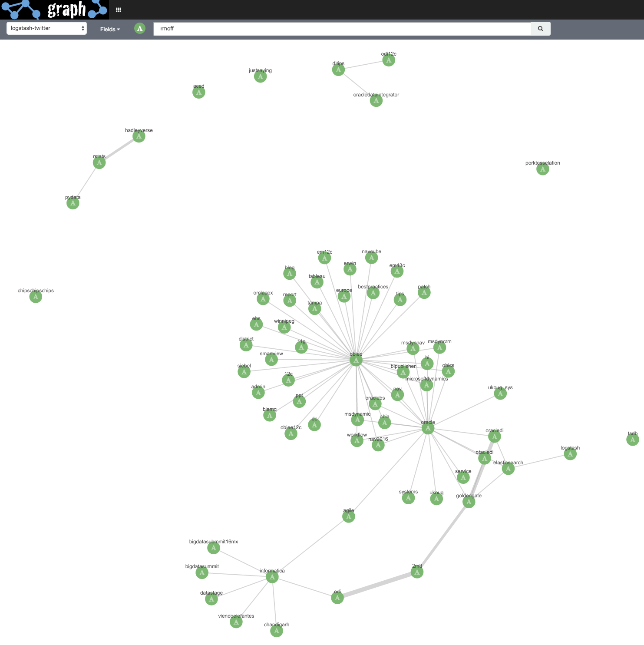Select the green 'A' field badge icon
The height and width of the screenshot is (645, 644).
pos(139,29)
